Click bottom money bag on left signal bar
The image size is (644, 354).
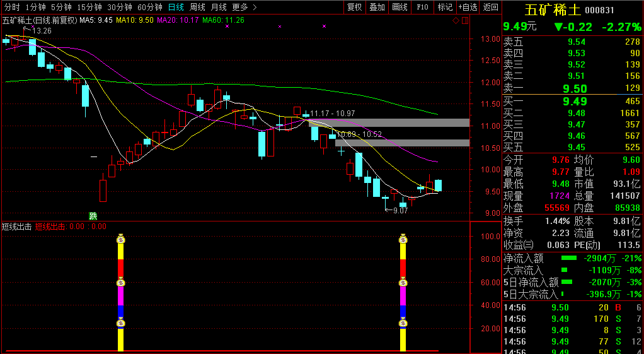pos(121,323)
